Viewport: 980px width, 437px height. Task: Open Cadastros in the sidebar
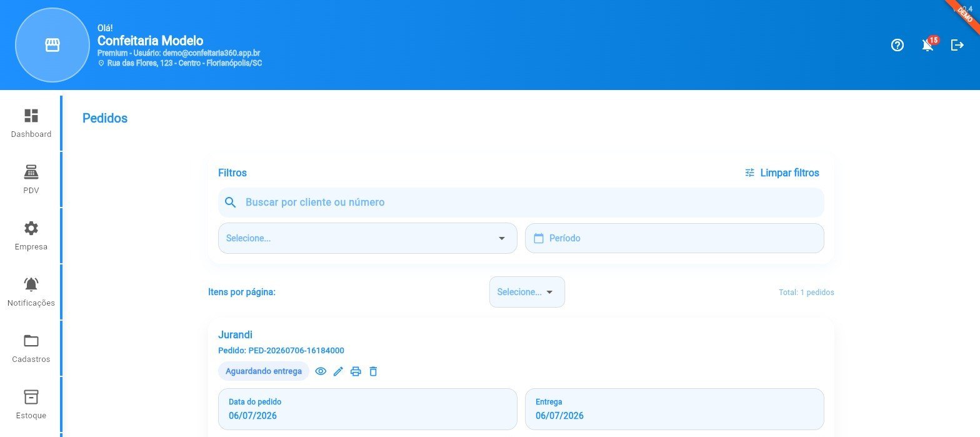point(31,348)
